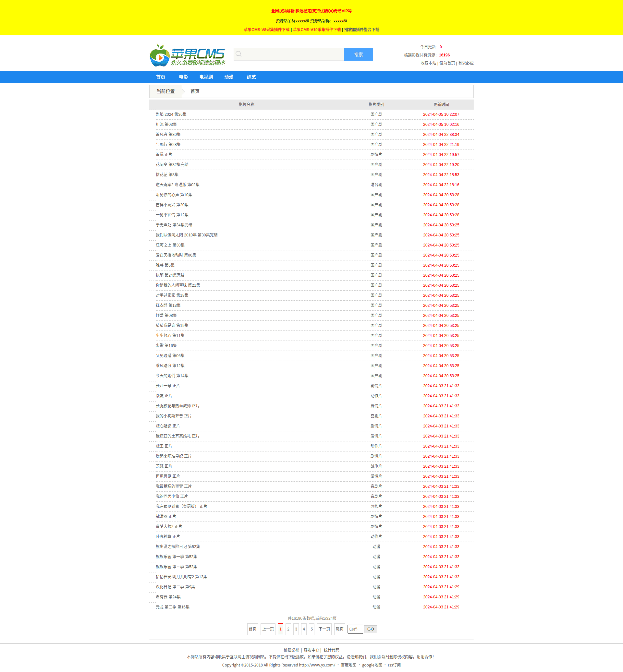Open 长腿校花与热血教师 正片 entry

[x=177, y=406]
